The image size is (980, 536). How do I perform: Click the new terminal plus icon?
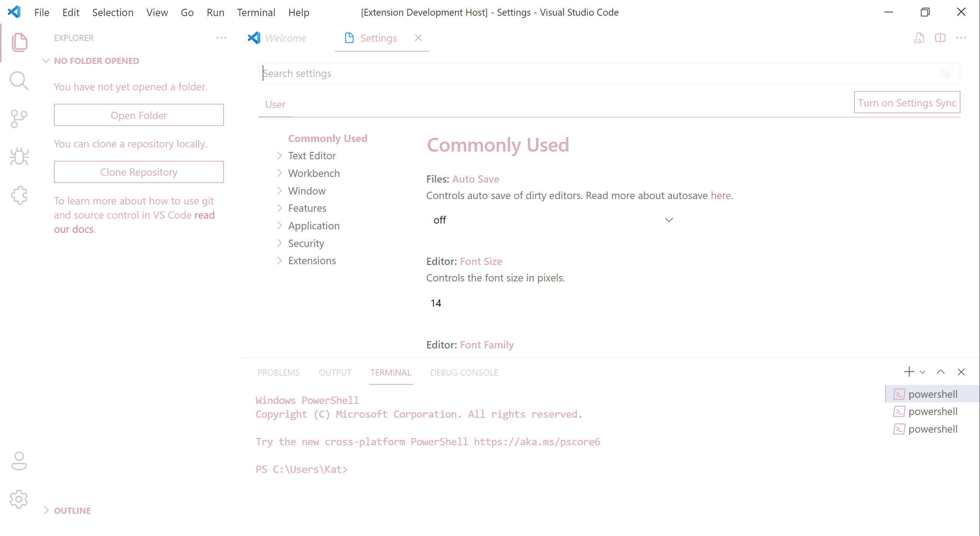[x=909, y=372]
